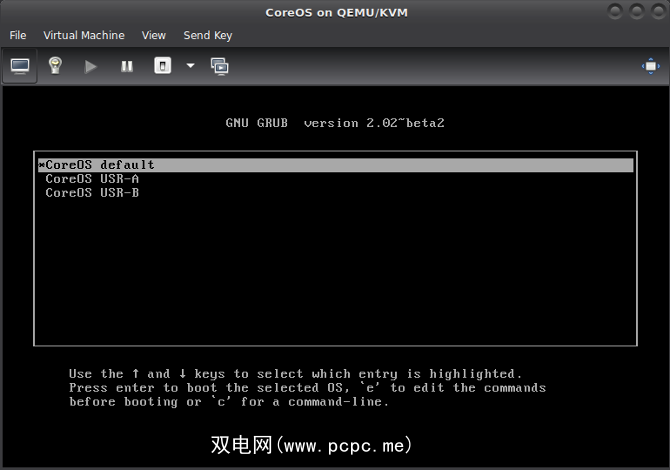Image resolution: width=670 pixels, height=470 pixels.
Task: Click the GNU GRUB version heading
Action: (x=335, y=123)
